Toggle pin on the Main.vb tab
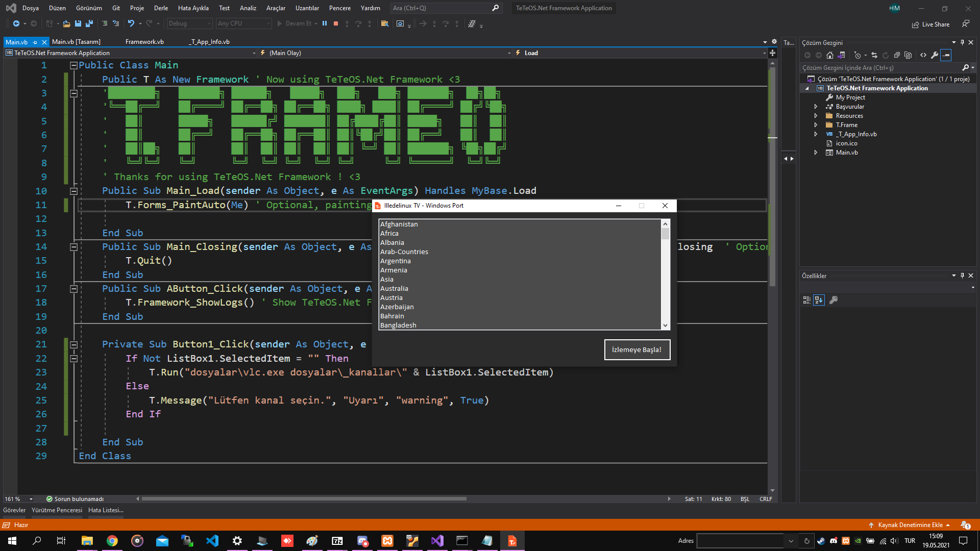980x551 pixels. tap(35, 42)
